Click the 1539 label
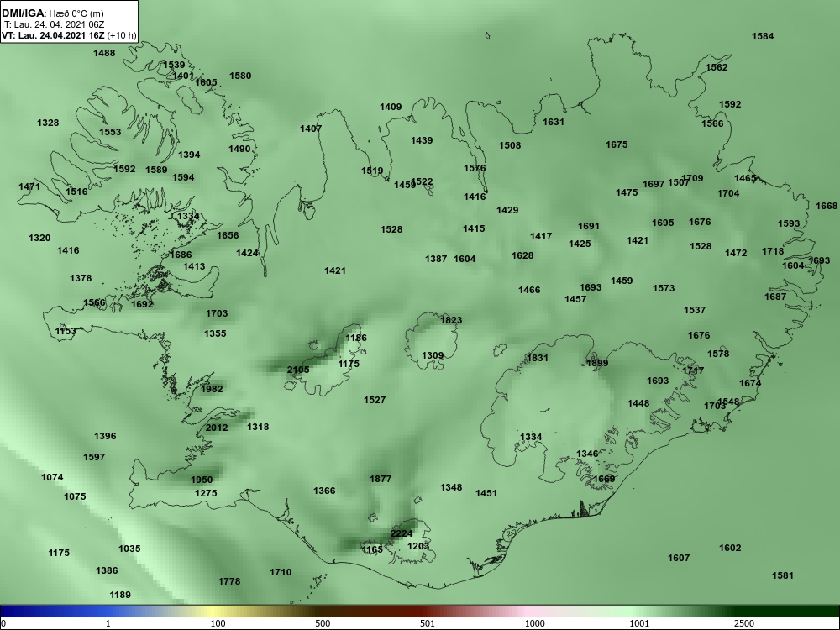Screen dimensions: 840x630 (174, 65)
